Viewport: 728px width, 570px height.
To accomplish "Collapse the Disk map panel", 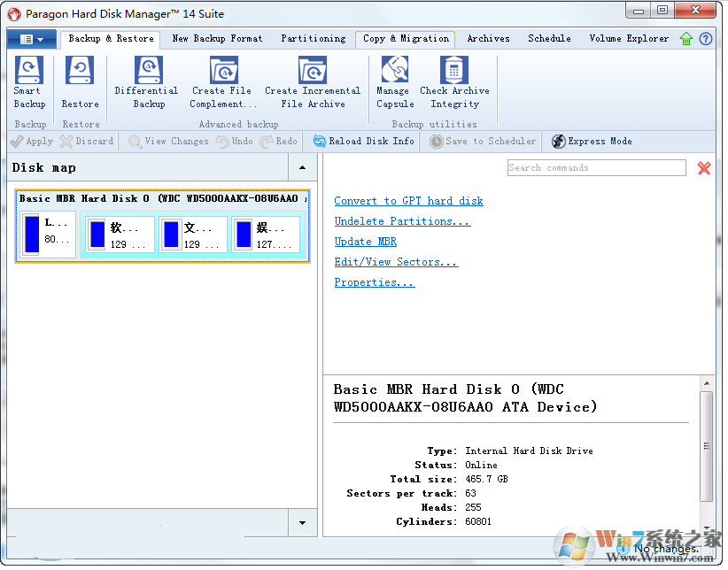I will click(x=302, y=167).
